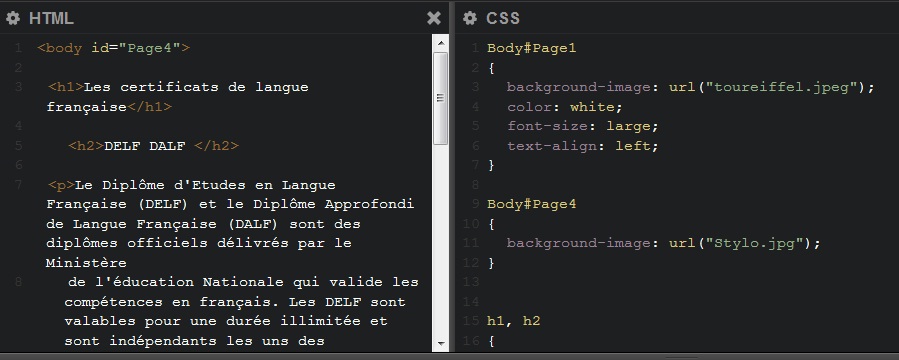Open the CSS panel settings gear
The image size is (899, 360).
pos(470,18)
